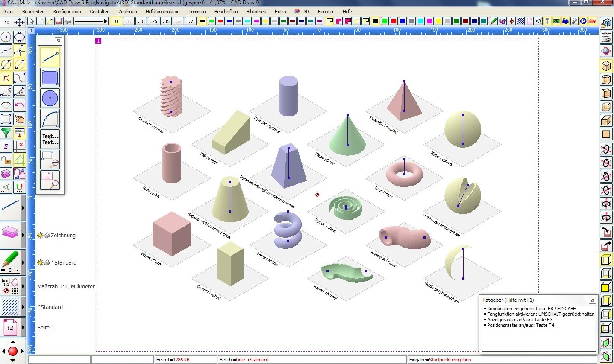Viewport: 614px width, 364px height.
Task: Create a new document
Action: tap(40, 21)
